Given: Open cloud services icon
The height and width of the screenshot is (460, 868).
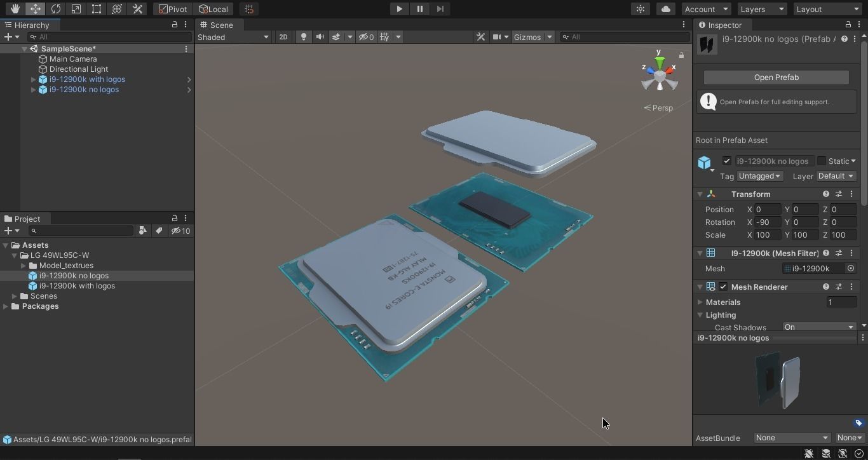Looking at the screenshot, I should point(665,9).
